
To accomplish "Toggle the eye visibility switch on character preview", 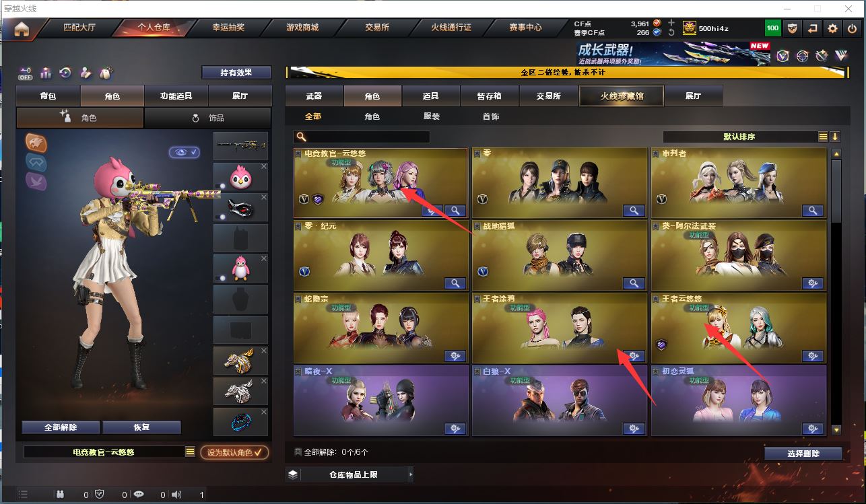I will 184,153.
